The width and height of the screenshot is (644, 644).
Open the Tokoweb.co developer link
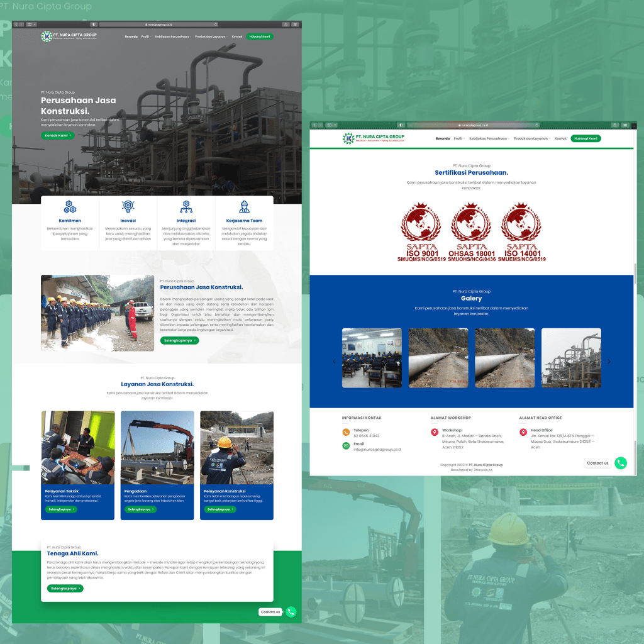pos(484,469)
